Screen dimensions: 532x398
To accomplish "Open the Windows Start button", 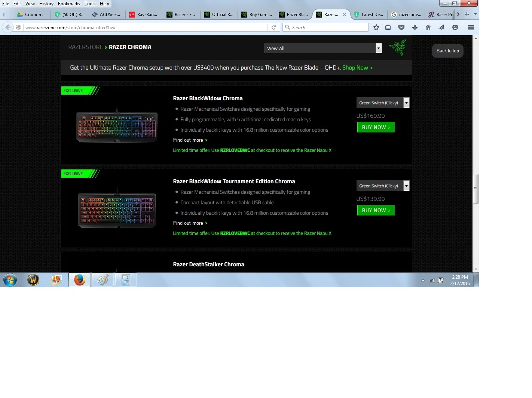I will click(10, 280).
